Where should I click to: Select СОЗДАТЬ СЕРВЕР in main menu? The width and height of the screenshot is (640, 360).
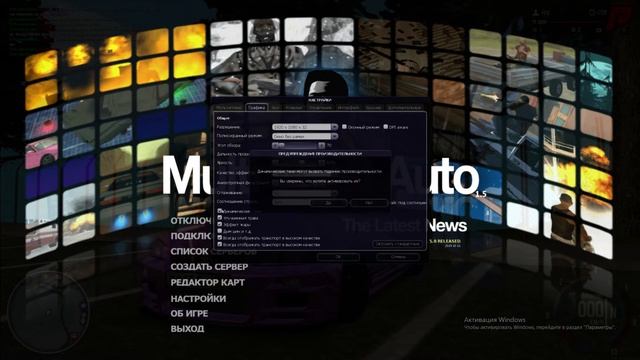pyautogui.click(x=209, y=267)
